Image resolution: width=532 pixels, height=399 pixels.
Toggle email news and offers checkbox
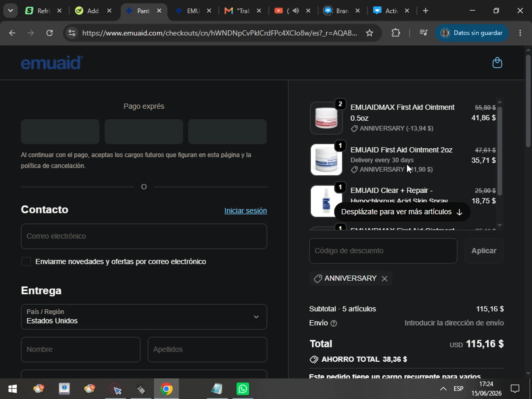pos(26,262)
